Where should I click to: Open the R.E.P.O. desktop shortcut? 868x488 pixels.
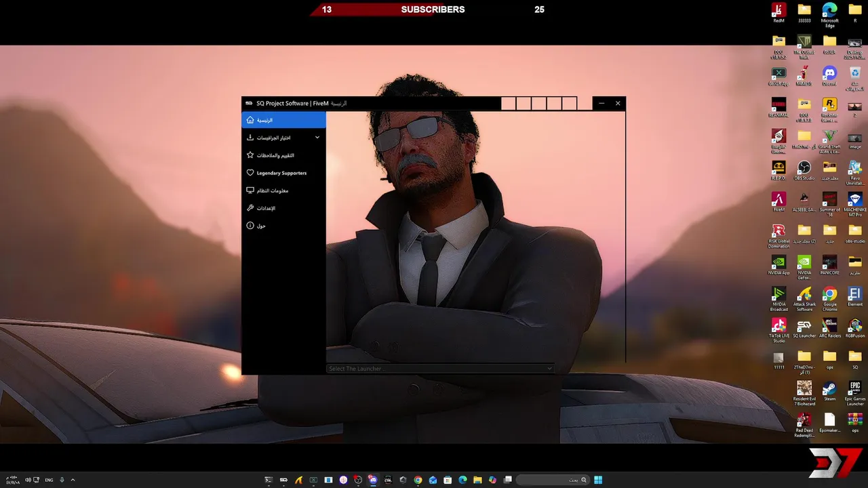click(778, 169)
